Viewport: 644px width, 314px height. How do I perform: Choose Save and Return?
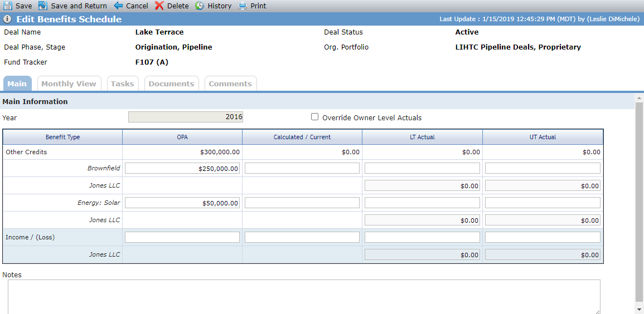point(79,6)
